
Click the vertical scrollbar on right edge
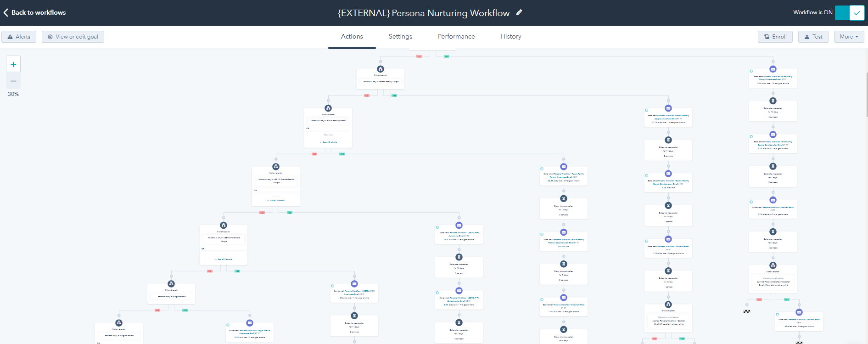point(866,94)
